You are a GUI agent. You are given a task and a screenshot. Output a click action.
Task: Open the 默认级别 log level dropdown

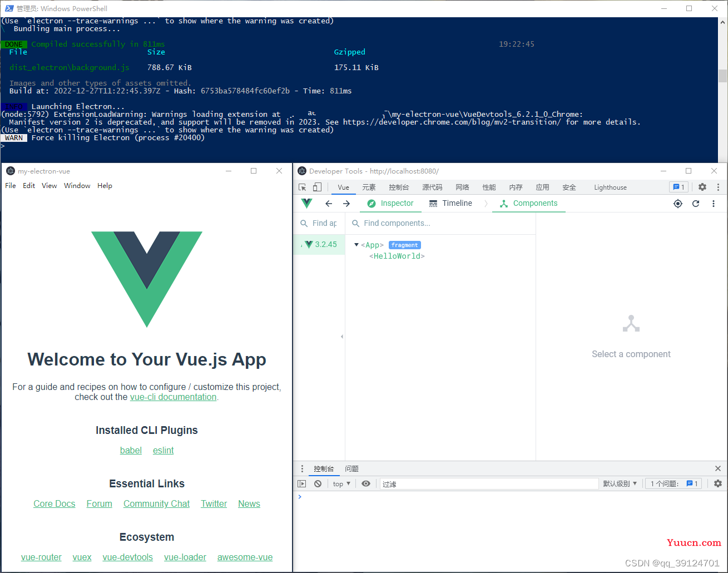tap(620, 484)
